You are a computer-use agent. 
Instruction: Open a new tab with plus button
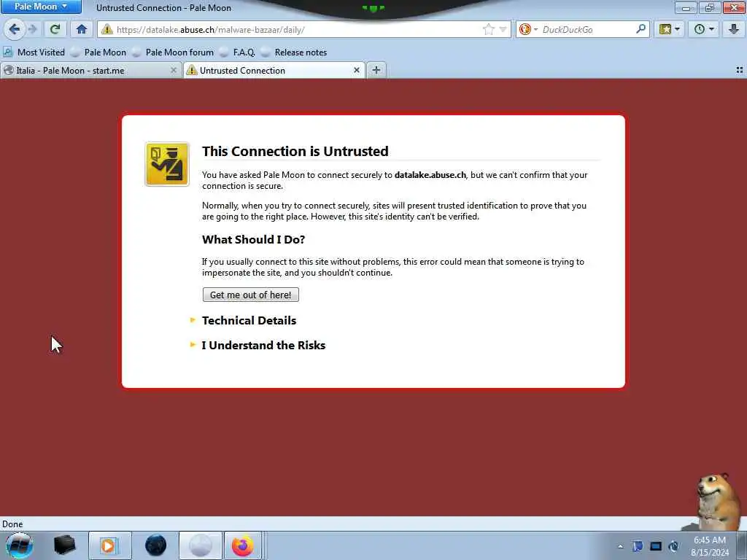pos(376,71)
